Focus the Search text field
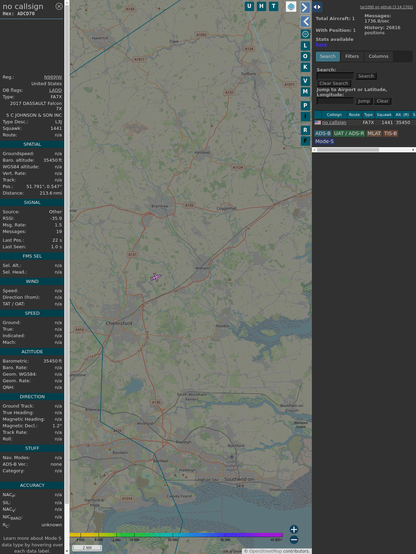 click(335, 76)
